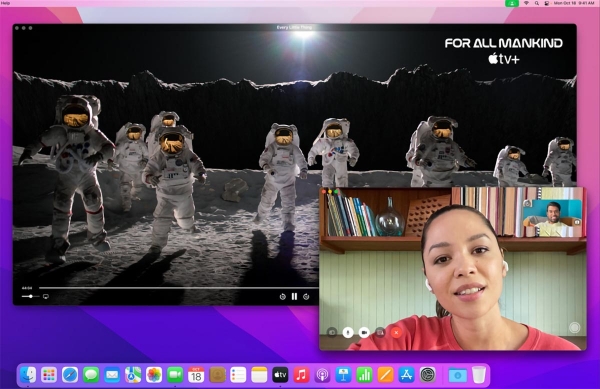This screenshot has height=389, width=600.
Task: Launch Music app from the Dock
Action: (301, 375)
